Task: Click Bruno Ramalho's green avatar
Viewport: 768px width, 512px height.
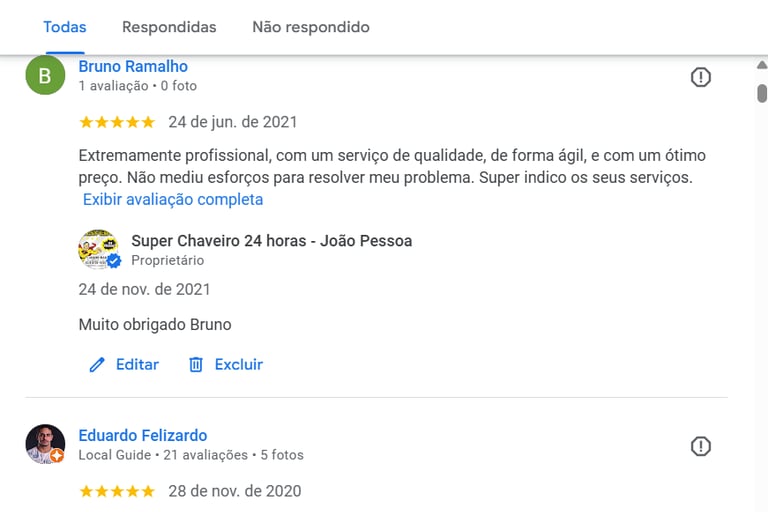Action: pos(45,75)
